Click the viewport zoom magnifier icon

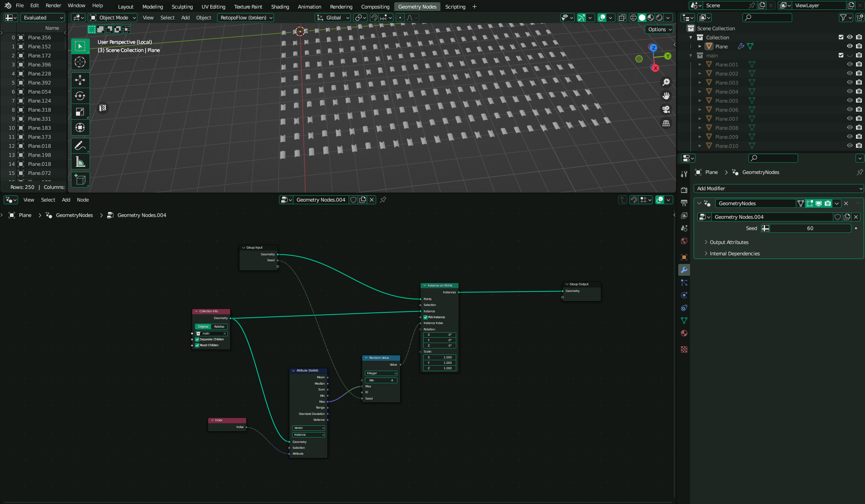pyautogui.click(x=666, y=82)
